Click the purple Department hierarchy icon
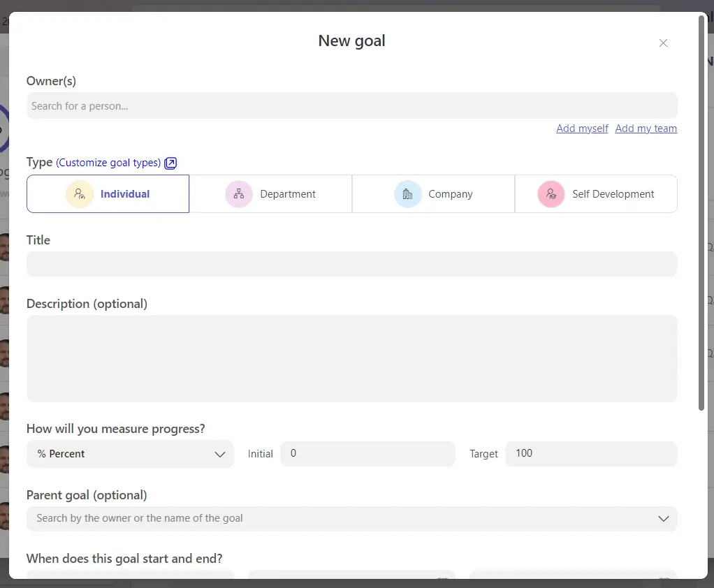This screenshot has width=714, height=588. click(239, 194)
